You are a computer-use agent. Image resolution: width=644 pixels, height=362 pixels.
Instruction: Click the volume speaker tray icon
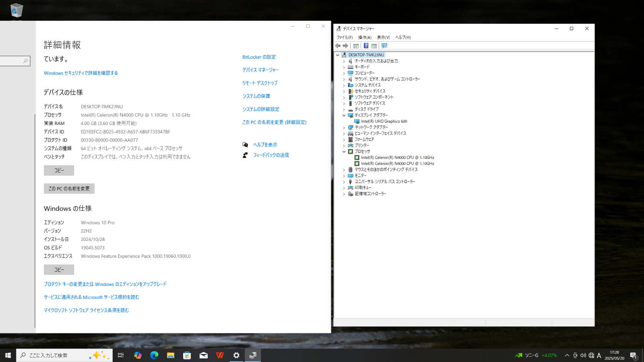pos(583,355)
